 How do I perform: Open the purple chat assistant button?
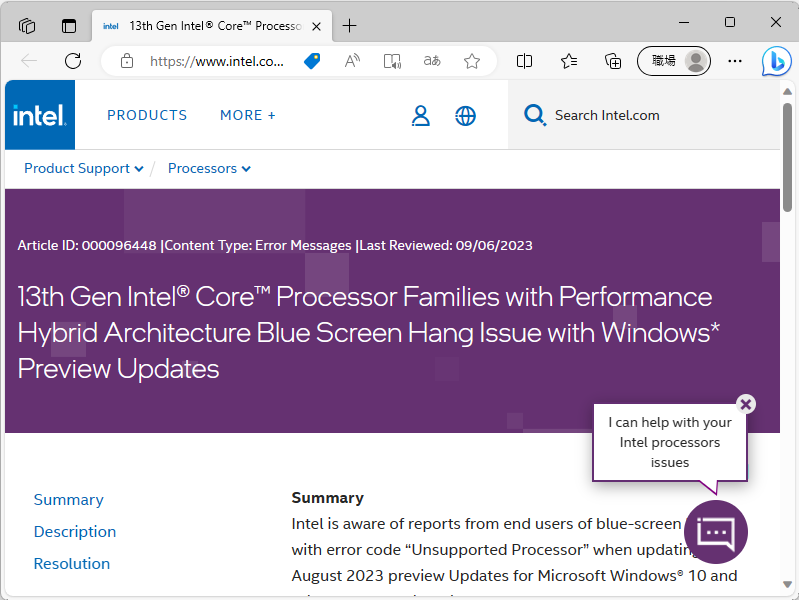tap(716, 532)
